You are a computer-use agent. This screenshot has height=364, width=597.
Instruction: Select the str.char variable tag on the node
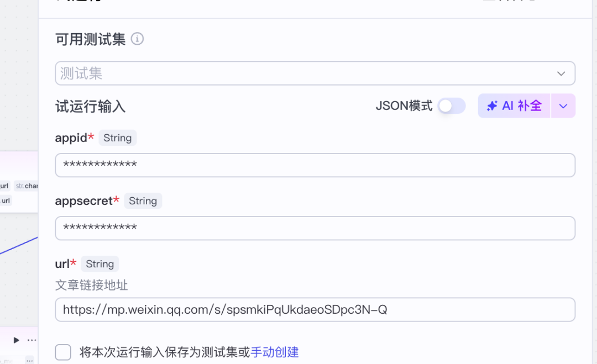tap(26, 186)
